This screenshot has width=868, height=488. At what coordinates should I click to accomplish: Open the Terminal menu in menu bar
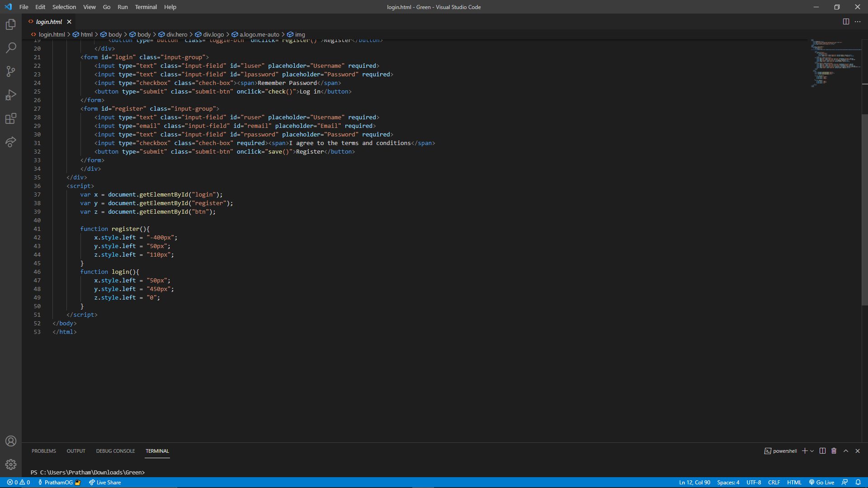(146, 7)
